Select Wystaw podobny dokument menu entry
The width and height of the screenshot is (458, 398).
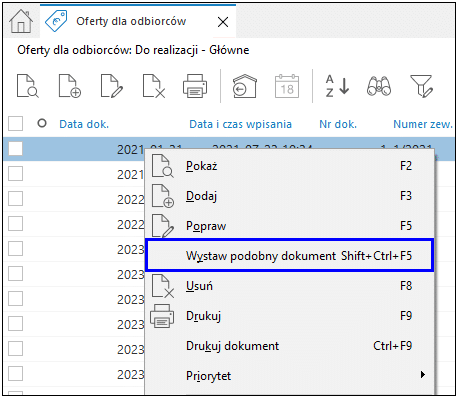tap(290, 256)
